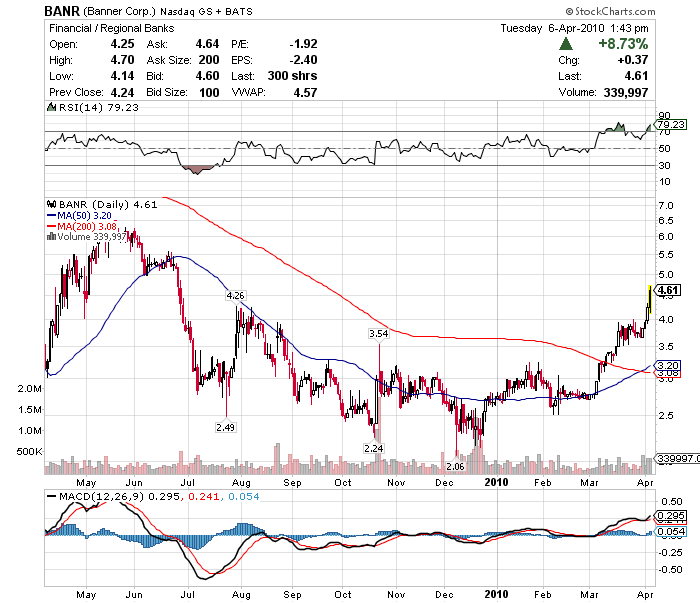Click the StockCharts.com copyright label
Image resolution: width=700 pixels, height=603 pixels.
610,11
